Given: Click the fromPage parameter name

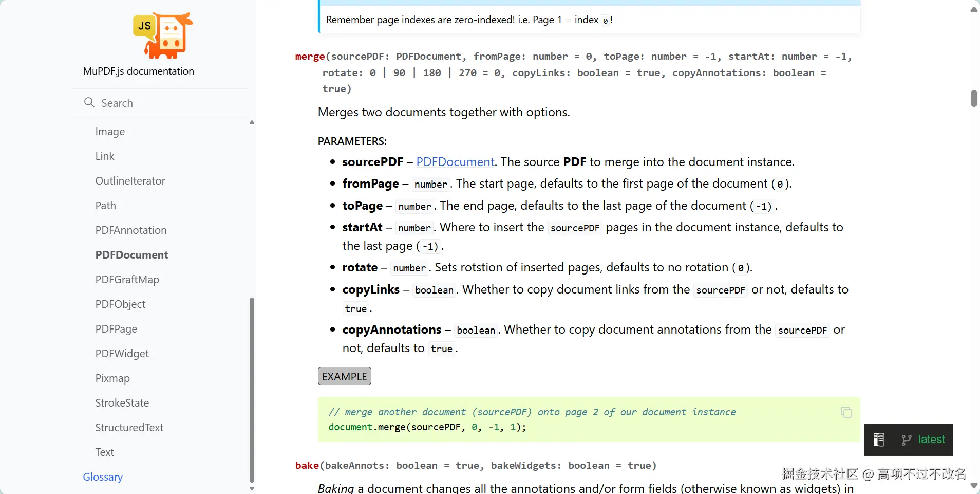Looking at the screenshot, I should click(371, 184).
